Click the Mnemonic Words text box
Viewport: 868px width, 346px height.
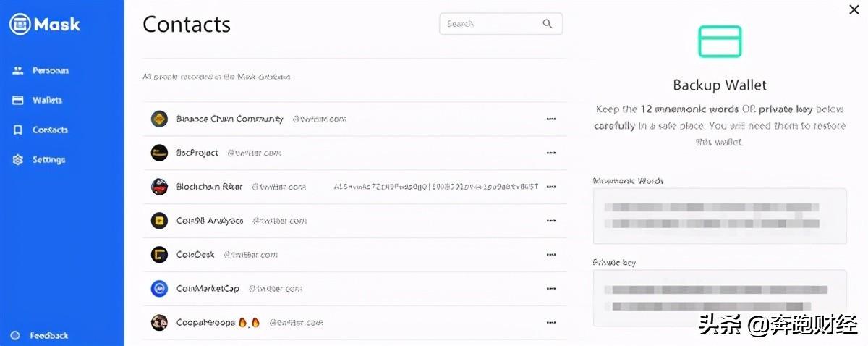pyautogui.click(x=720, y=216)
